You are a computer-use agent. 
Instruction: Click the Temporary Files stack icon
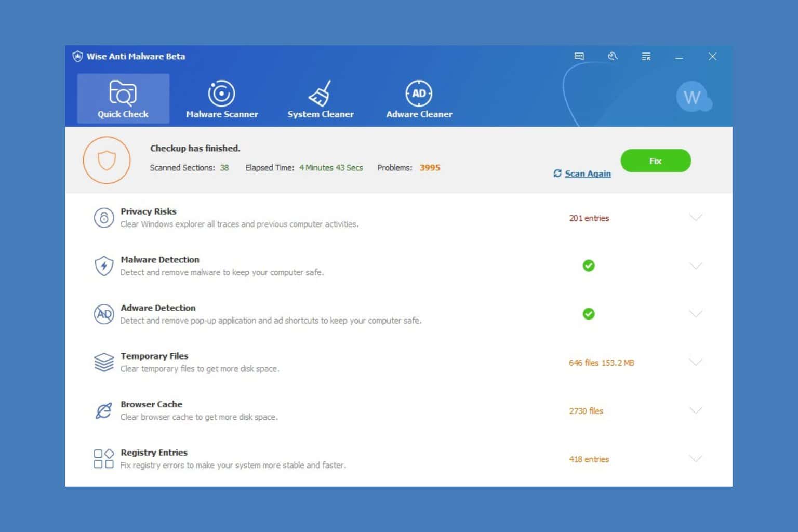[104, 362]
